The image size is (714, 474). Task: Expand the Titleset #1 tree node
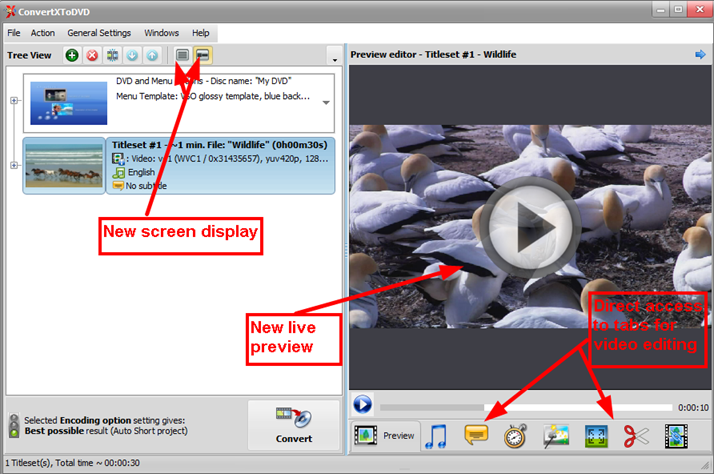(14, 165)
